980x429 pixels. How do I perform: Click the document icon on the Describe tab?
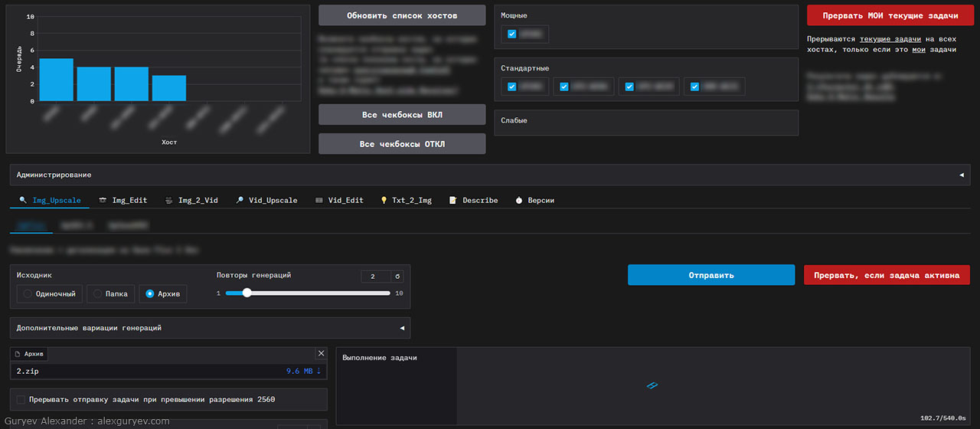point(453,200)
